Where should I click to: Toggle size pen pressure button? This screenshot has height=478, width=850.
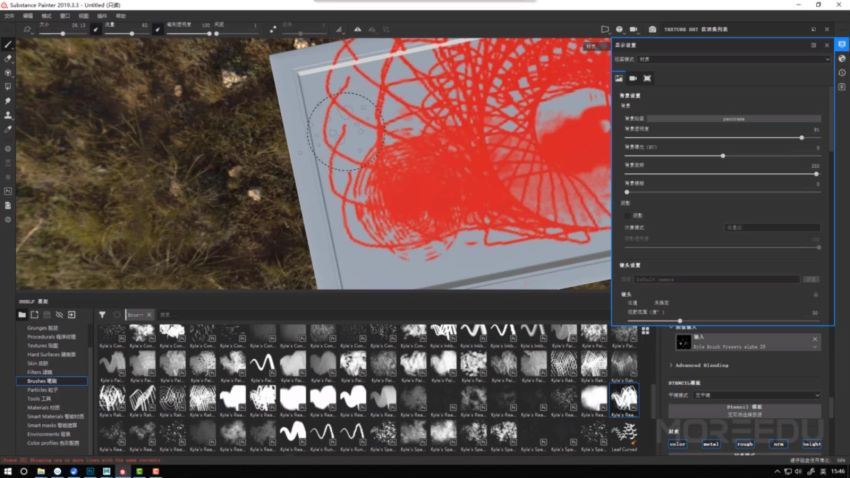[96, 30]
